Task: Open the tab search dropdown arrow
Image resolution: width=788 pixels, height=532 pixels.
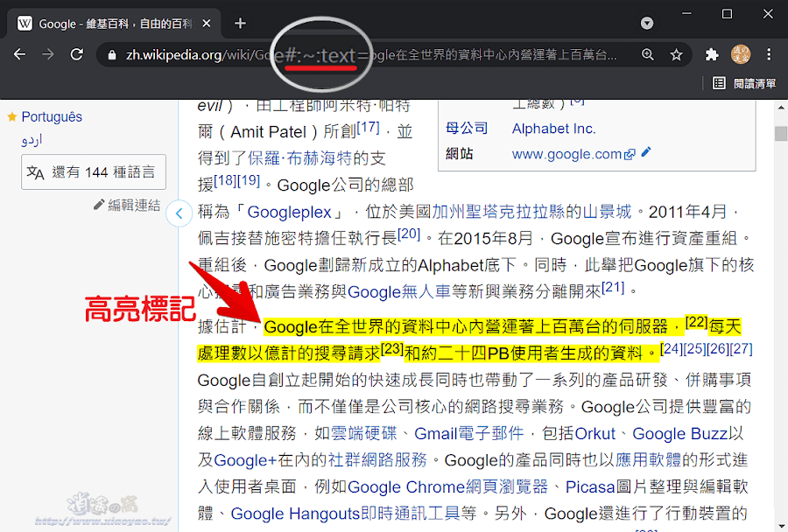Action: point(647,23)
